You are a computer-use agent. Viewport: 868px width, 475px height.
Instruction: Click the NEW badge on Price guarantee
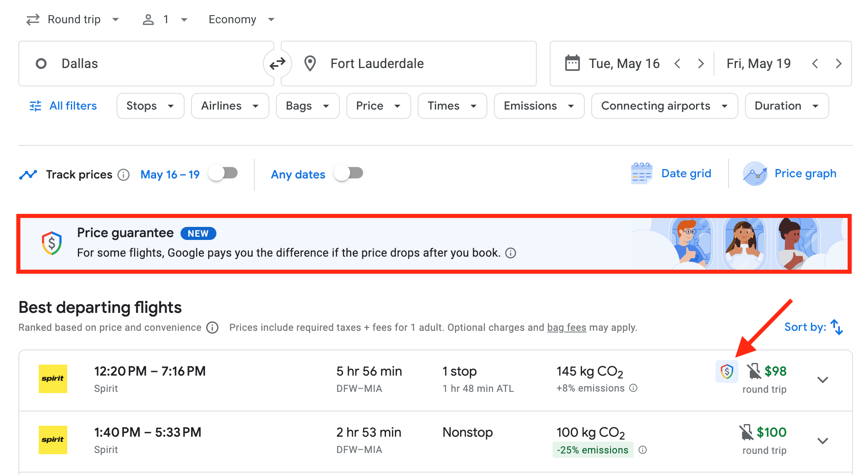point(198,233)
